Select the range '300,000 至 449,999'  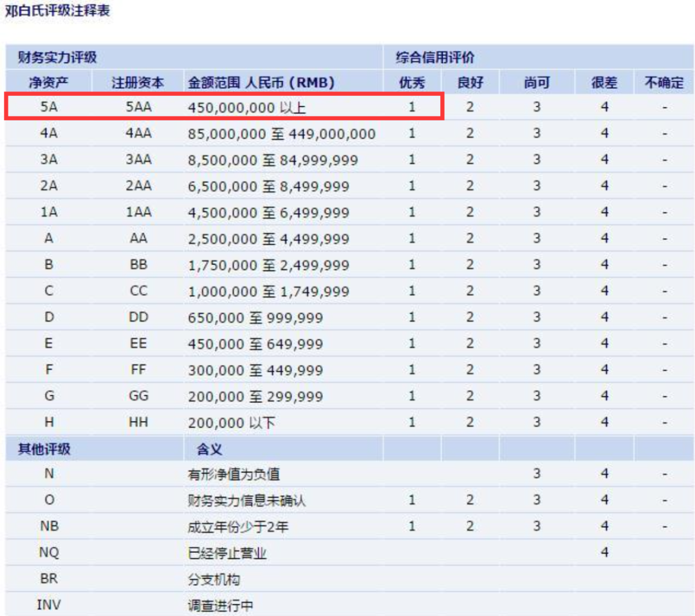click(x=255, y=370)
